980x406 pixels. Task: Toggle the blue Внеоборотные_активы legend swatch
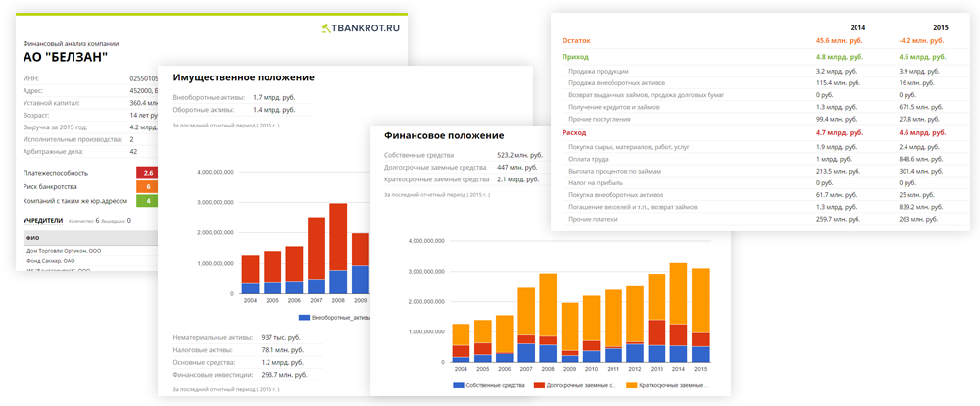(x=305, y=317)
